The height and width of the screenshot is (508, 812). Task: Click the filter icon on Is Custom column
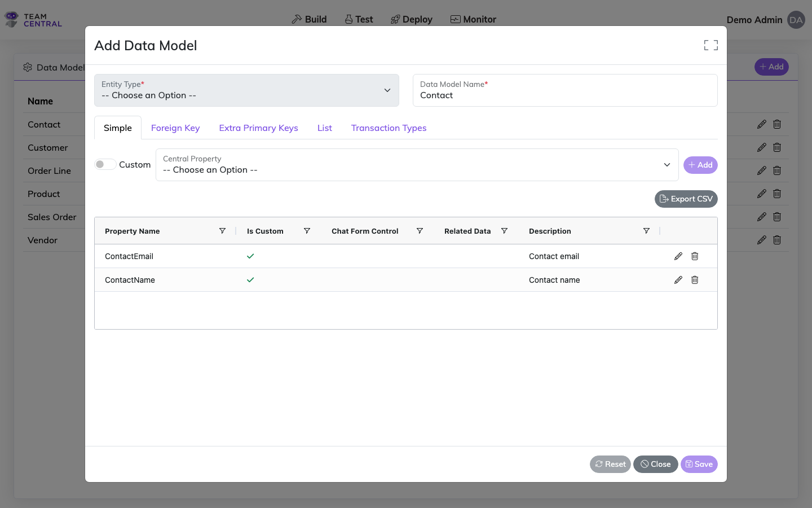(307, 231)
